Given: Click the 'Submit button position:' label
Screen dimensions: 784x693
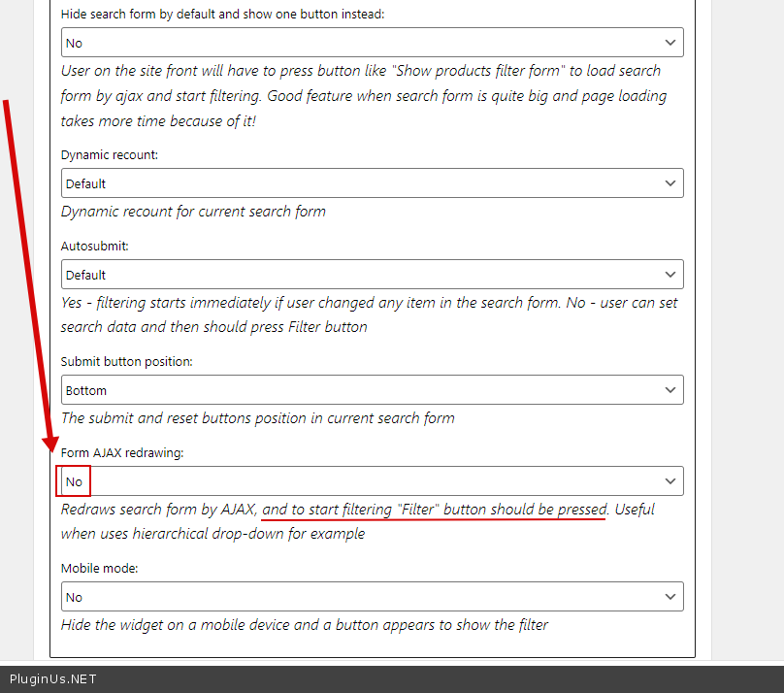Looking at the screenshot, I should coord(127,362).
